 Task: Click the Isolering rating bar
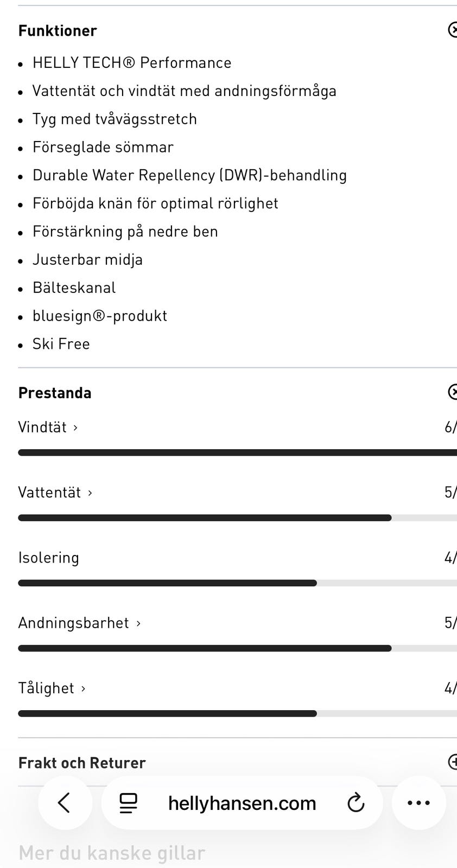tap(237, 583)
